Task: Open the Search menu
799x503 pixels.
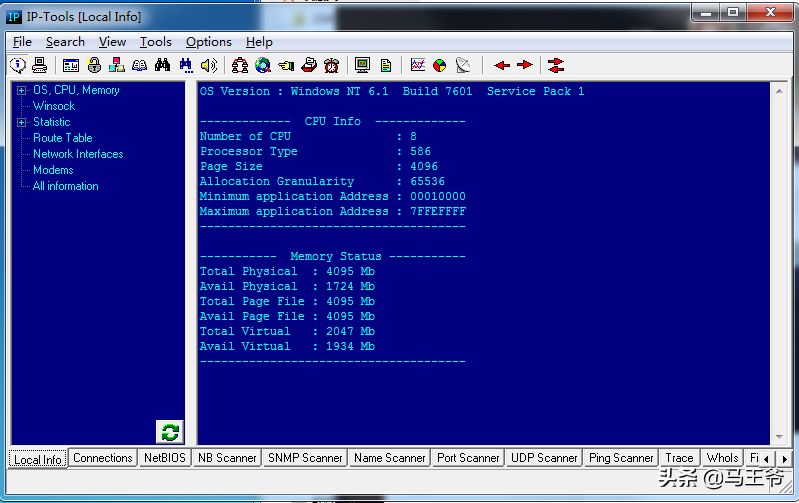Action: coord(65,42)
